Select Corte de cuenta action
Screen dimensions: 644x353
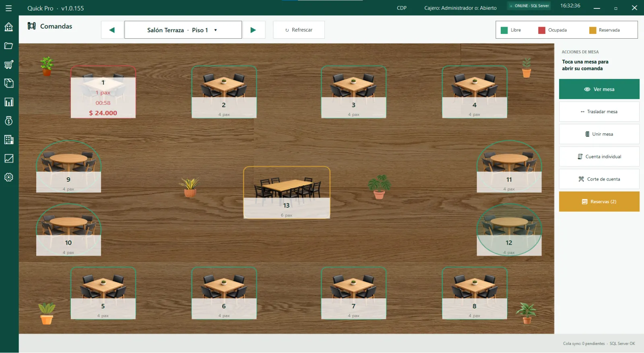point(599,179)
